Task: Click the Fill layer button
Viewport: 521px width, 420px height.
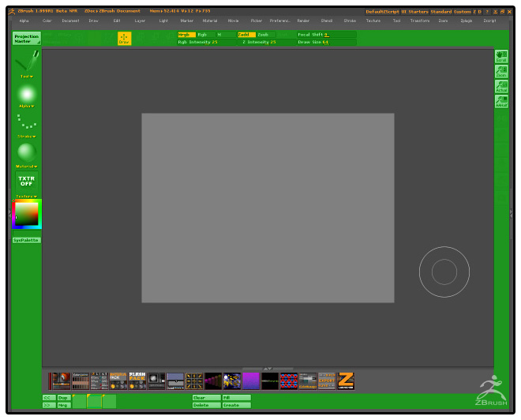Action: [237, 398]
